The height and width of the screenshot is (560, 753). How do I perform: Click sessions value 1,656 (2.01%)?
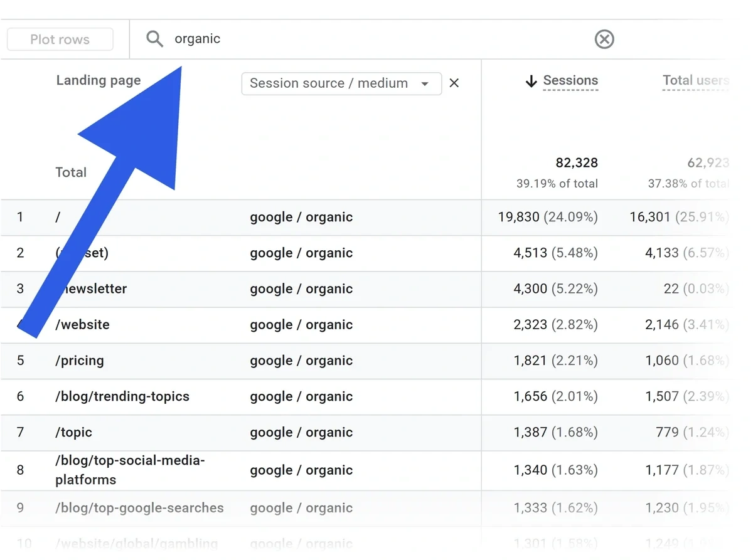(555, 396)
